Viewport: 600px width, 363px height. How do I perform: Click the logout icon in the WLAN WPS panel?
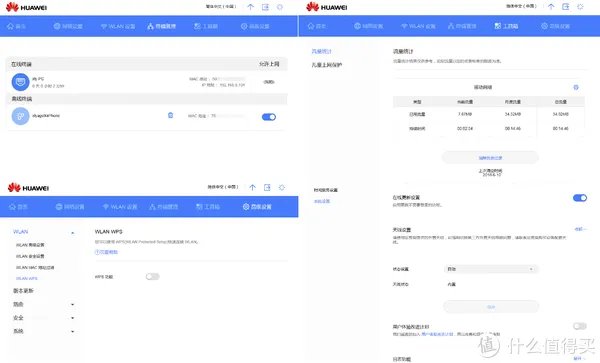tap(267, 187)
